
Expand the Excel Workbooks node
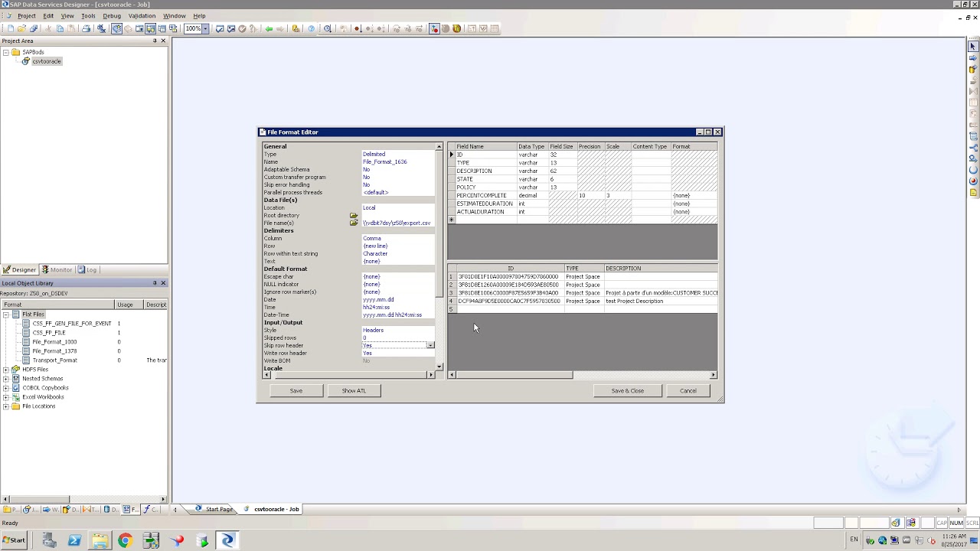(6, 396)
